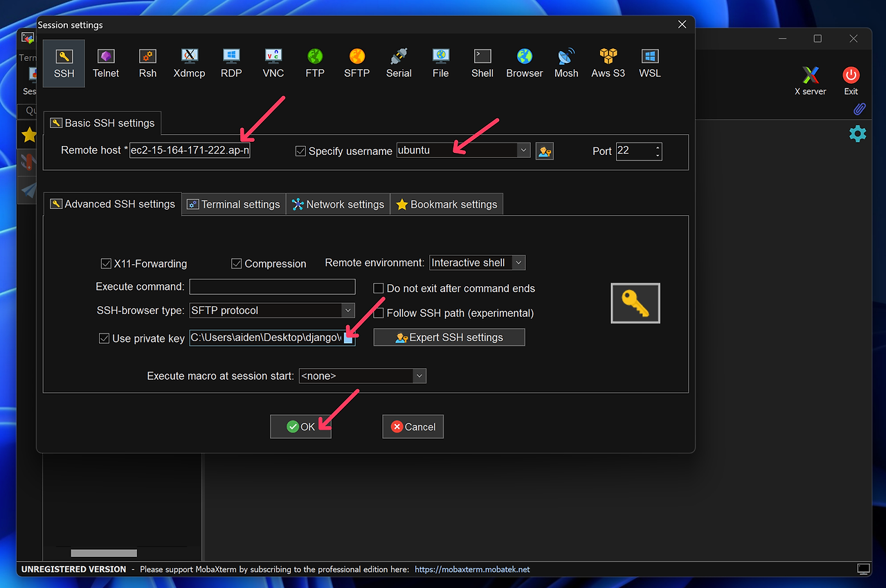Click the sidebar horizontal scrollbar thumb
This screenshot has width=886, height=588.
pyautogui.click(x=104, y=553)
